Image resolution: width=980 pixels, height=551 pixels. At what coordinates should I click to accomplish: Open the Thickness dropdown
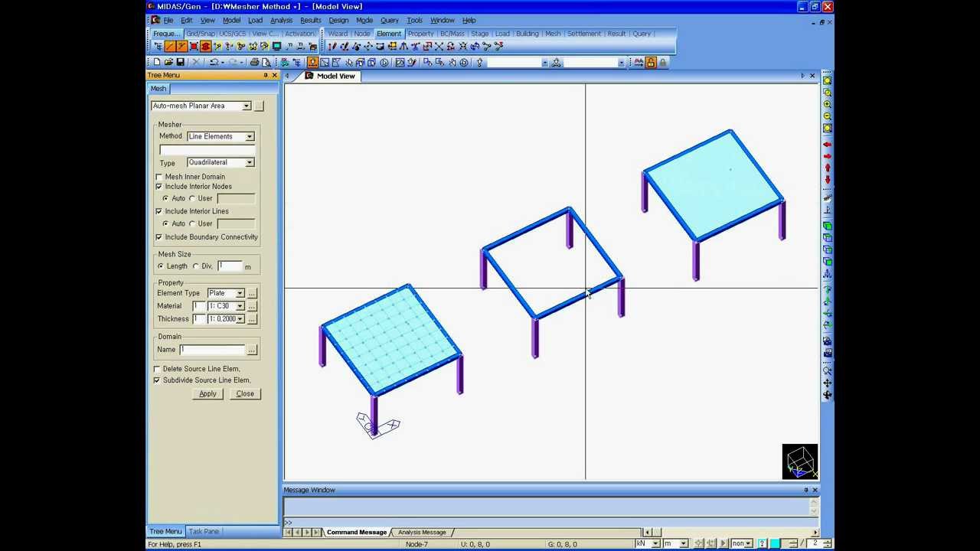coord(240,319)
